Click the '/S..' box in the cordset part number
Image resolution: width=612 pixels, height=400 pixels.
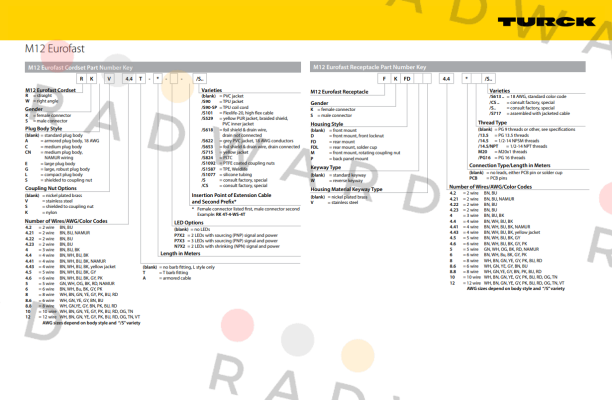click(199, 79)
